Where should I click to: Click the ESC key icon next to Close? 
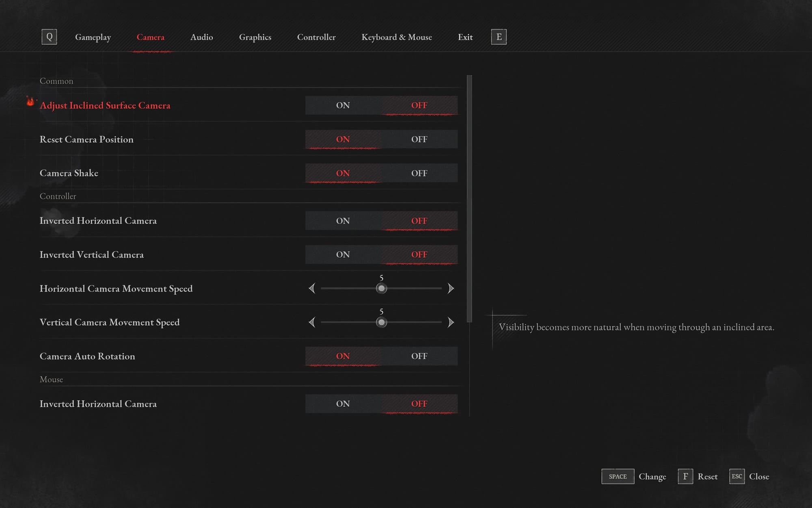click(x=737, y=476)
